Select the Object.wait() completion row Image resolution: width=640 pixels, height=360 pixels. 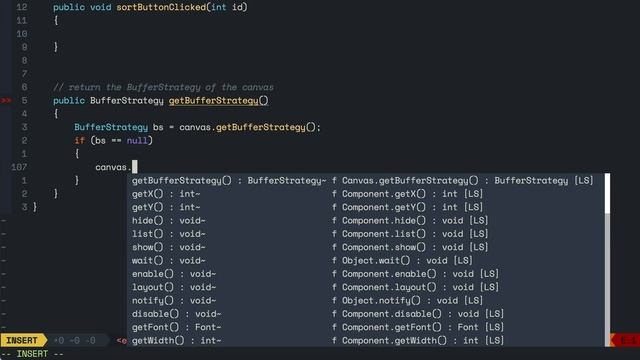[x=366, y=260]
